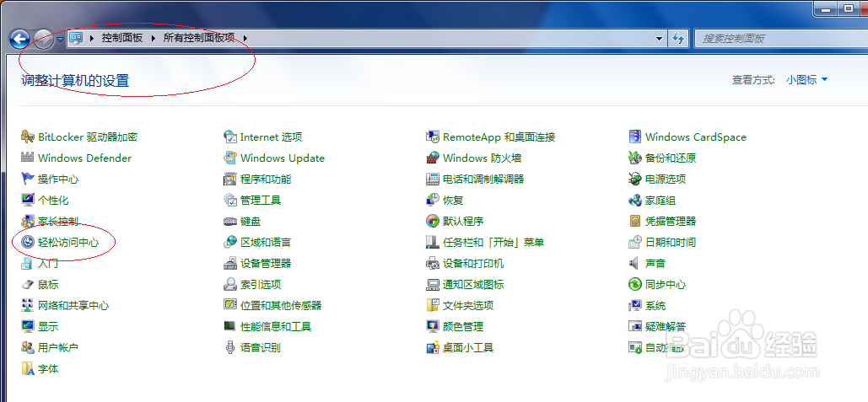The width and height of the screenshot is (868, 402).
Task: Open 入门 link
Action: pyautogui.click(x=48, y=263)
